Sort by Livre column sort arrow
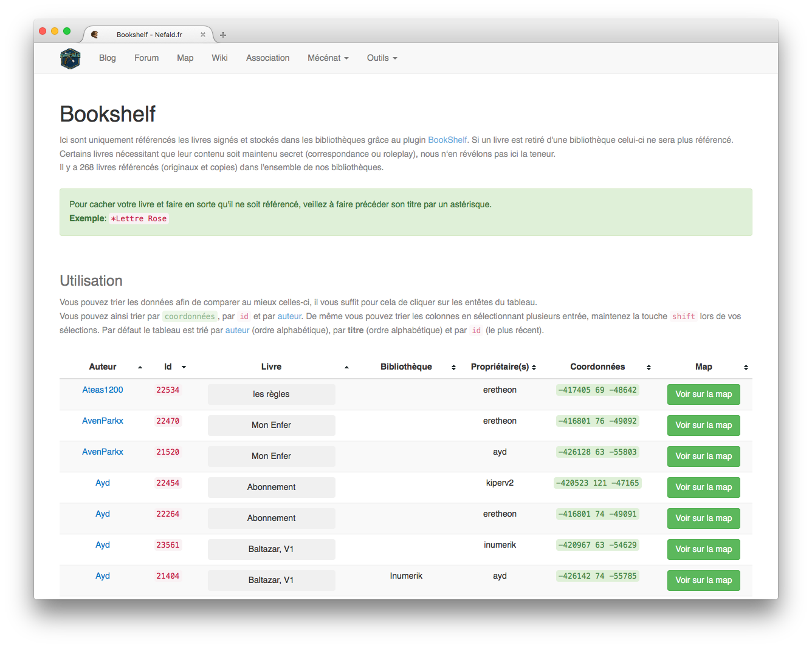Viewport: 812px width, 648px height. (x=346, y=367)
